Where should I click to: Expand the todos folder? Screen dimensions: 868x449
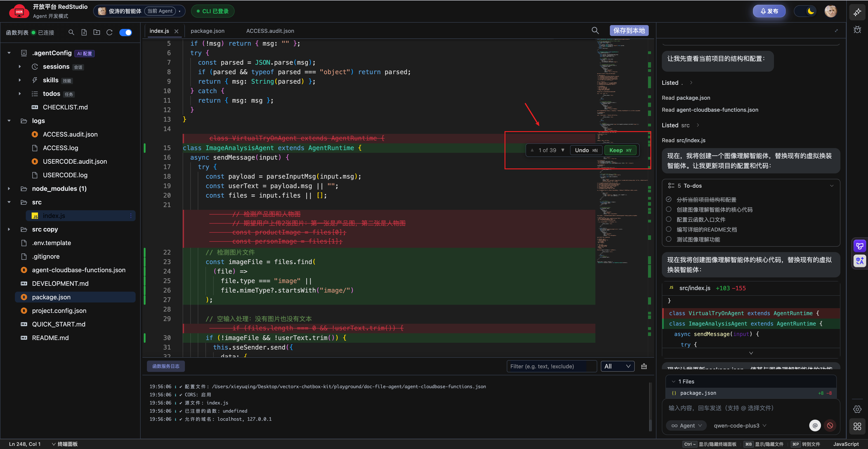20,94
